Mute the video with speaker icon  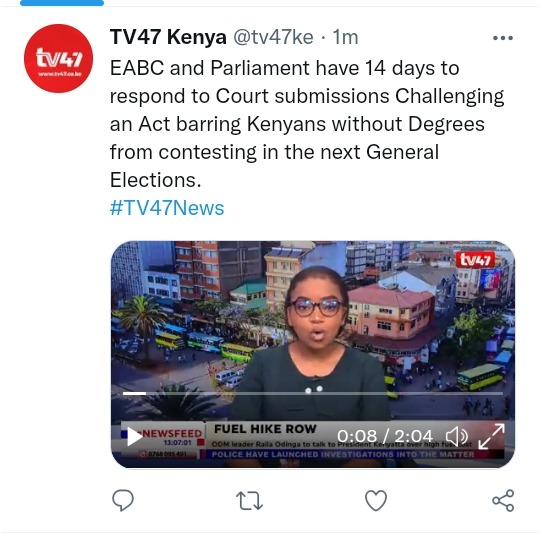[x=457, y=437]
